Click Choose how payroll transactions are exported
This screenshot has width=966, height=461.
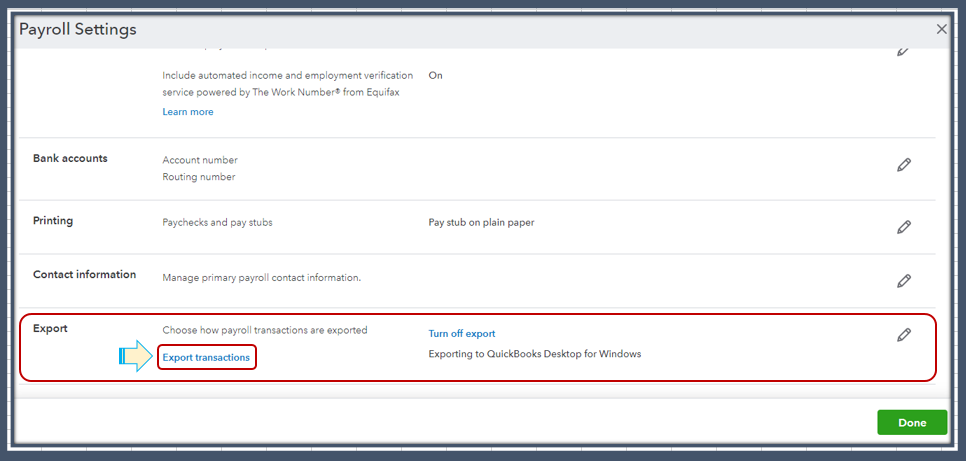pyautogui.click(x=265, y=330)
